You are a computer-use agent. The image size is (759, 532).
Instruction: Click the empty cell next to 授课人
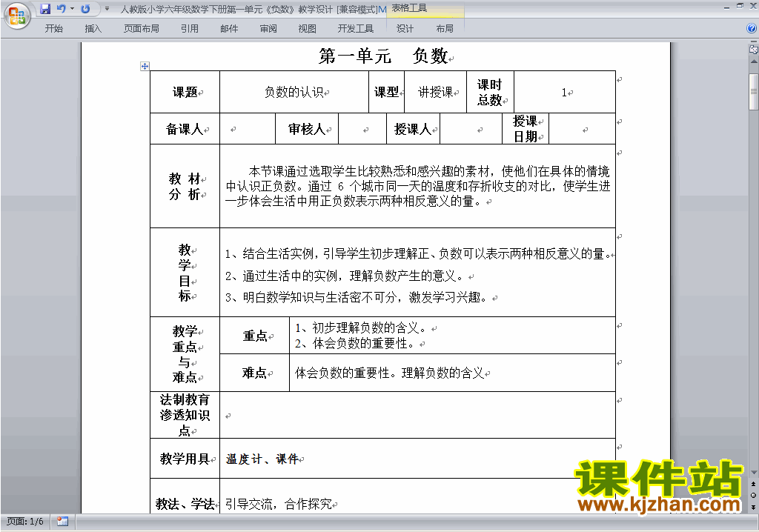471,129
